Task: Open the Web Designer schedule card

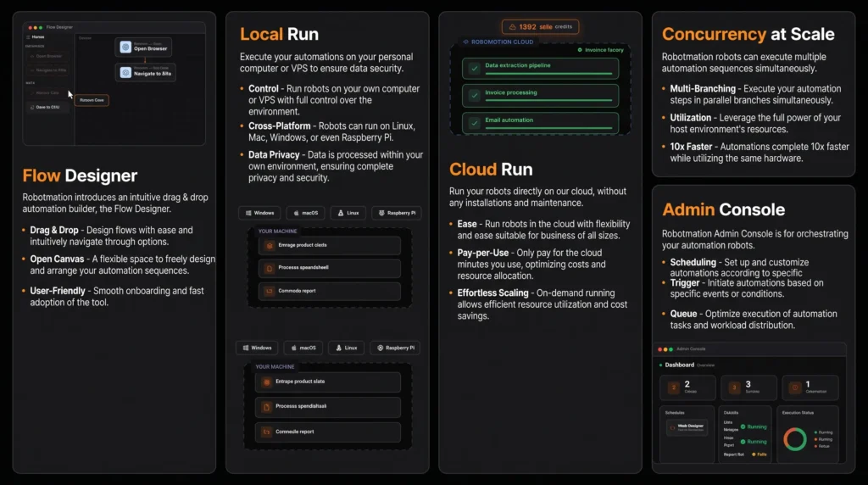Action: click(x=687, y=427)
